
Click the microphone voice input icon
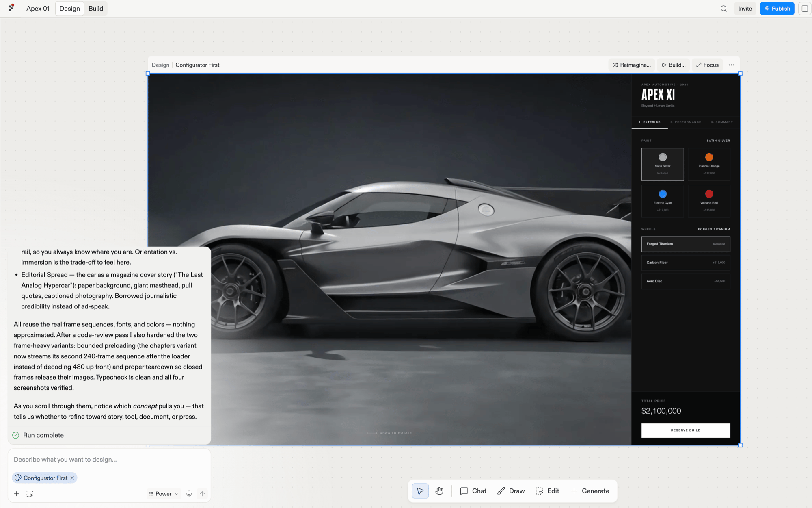click(x=189, y=494)
